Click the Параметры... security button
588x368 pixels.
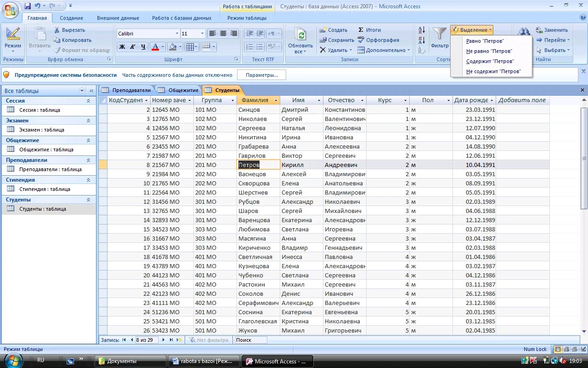tap(261, 75)
